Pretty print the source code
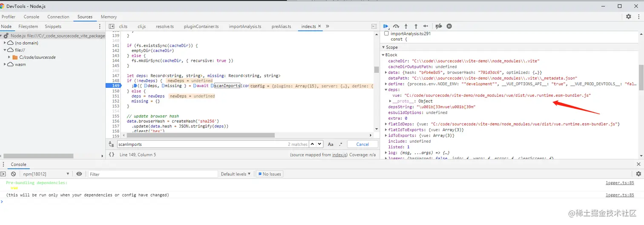 pyautogui.click(x=112, y=155)
